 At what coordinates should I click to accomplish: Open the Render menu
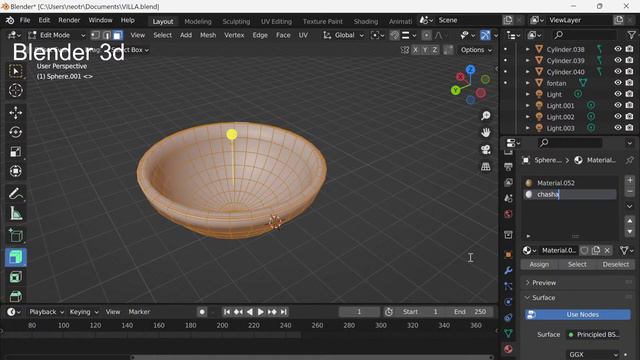click(x=69, y=20)
